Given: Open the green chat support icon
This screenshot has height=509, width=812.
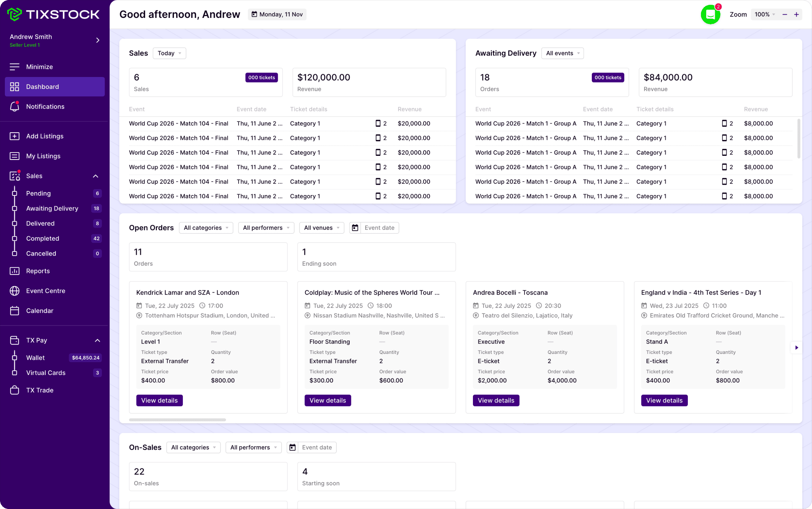Looking at the screenshot, I should click(x=710, y=15).
